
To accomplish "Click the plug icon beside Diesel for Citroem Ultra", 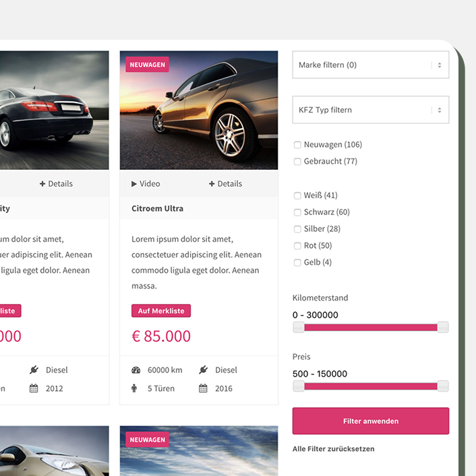I will tap(204, 369).
